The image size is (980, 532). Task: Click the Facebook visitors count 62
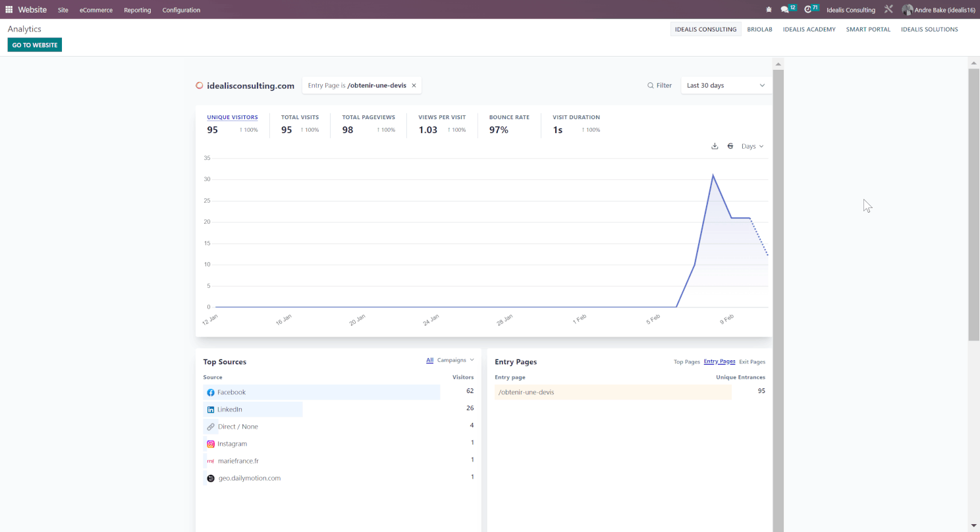pyautogui.click(x=470, y=391)
